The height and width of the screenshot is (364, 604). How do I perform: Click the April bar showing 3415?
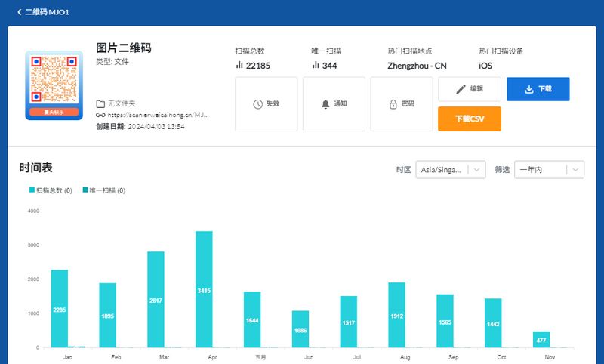pyautogui.click(x=204, y=289)
